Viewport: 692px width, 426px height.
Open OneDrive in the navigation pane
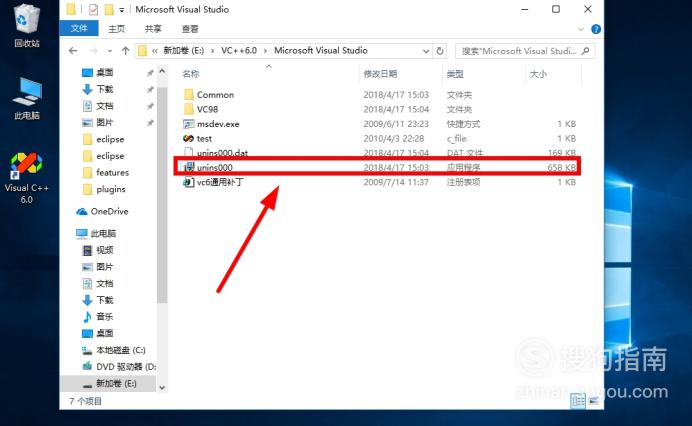click(109, 211)
